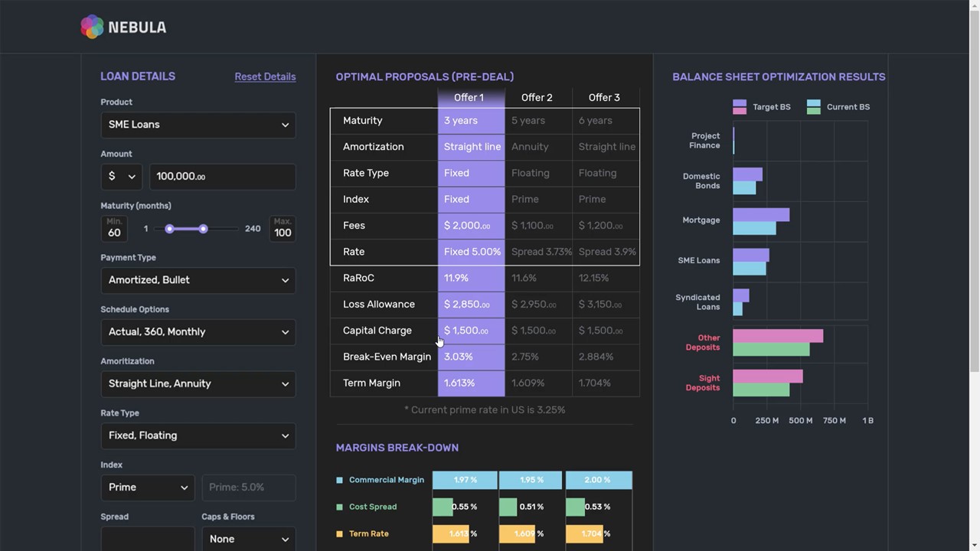Select the Offer 3 column header
Screen dimensions: 980x551
coord(604,97)
